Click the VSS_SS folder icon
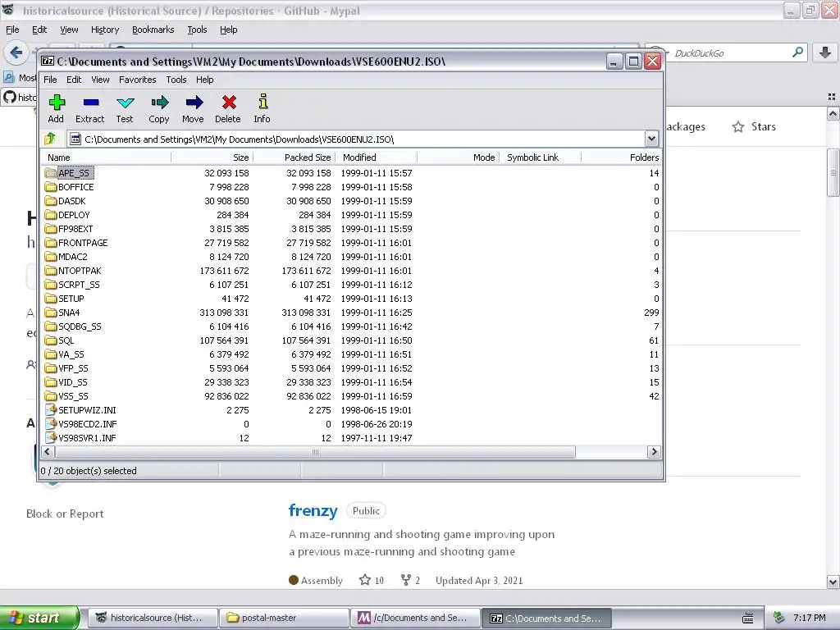The image size is (840, 630). [x=51, y=395]
